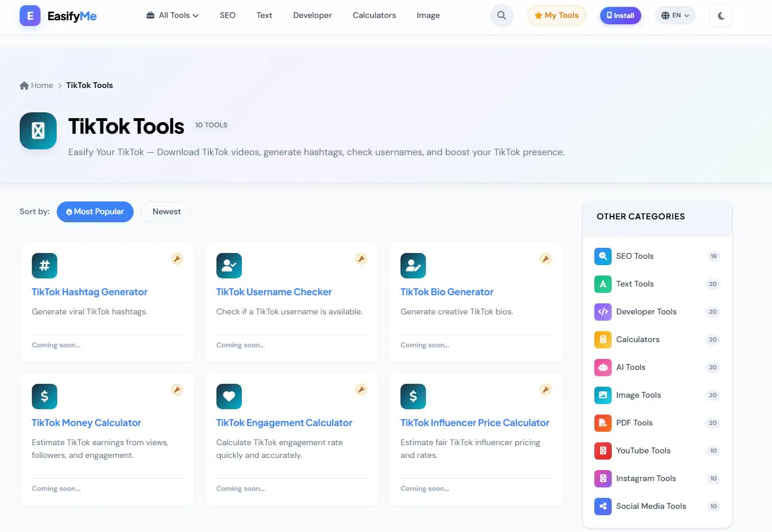Image resolution: width=772 pixels, height=532 pixels.
Task: Click wrench badge on TikTok Money Calculator card
Action: click(177, 390)
